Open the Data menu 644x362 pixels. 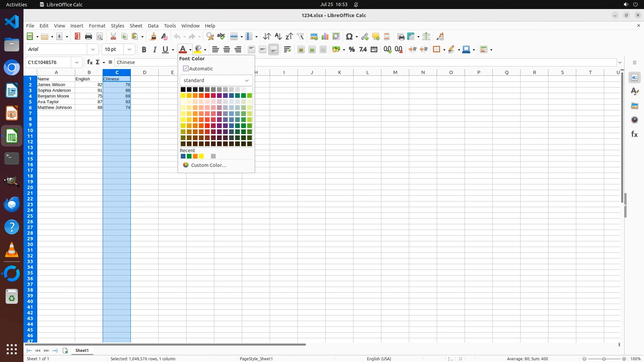153,26
